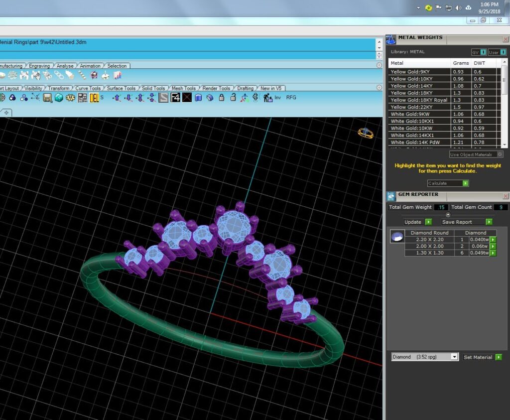Close the Gem Reporter panel
The width and height of the screenshot is (510, 420).
click(x=506, y=196)
